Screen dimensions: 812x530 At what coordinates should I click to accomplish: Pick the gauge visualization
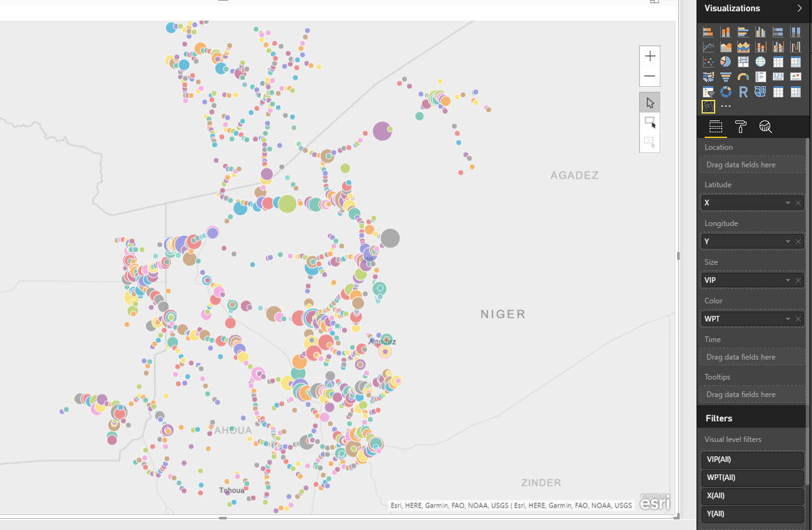[x=743, y=77]
